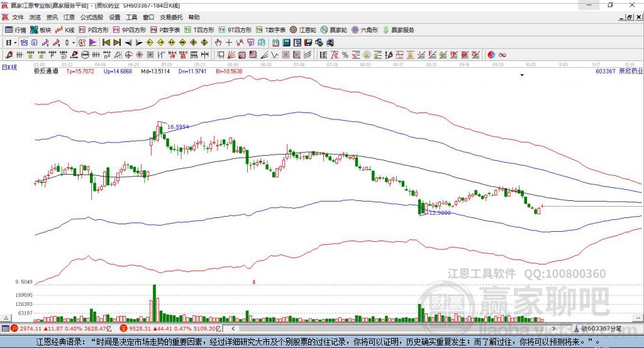644x348 pixels.
Task: Click the small black triangle marker
Action: pyautogui.click(x=522, y=75)
